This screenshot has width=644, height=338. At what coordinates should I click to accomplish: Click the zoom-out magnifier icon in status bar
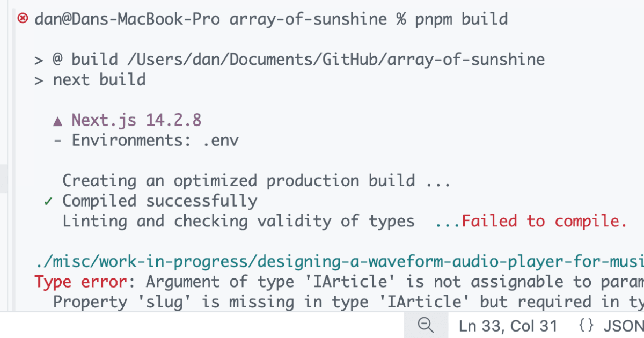[x=426, y=326]
